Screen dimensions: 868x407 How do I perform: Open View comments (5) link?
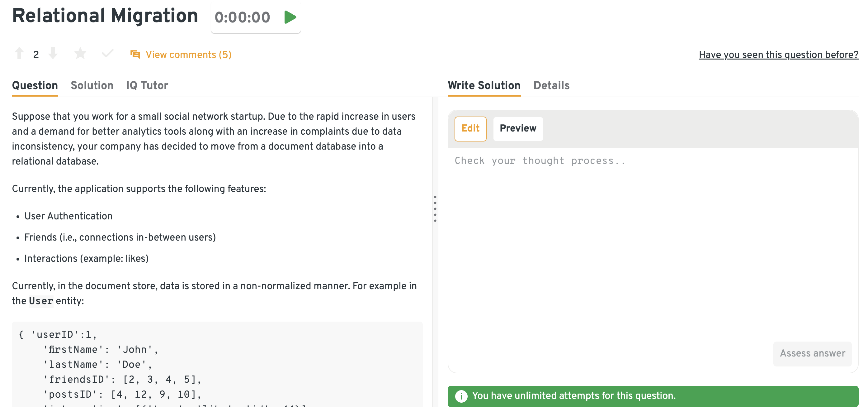coord(188,55)
